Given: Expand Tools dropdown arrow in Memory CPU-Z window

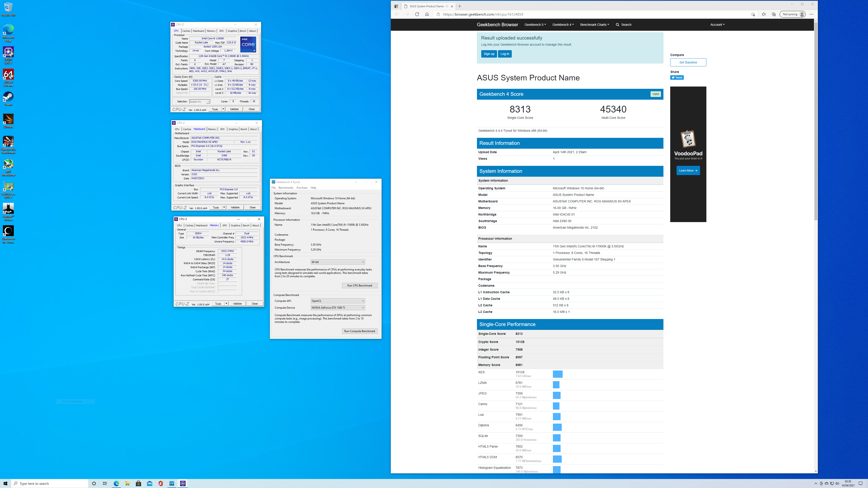Looking at the screenshot, I should [x=226, y=303].
